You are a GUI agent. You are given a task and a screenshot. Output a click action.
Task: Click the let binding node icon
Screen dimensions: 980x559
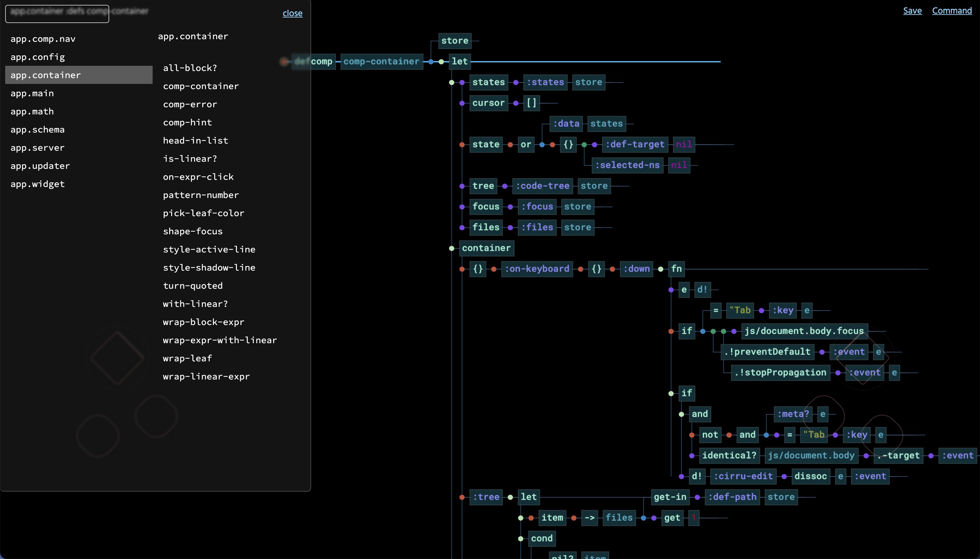tap(441, 61)
